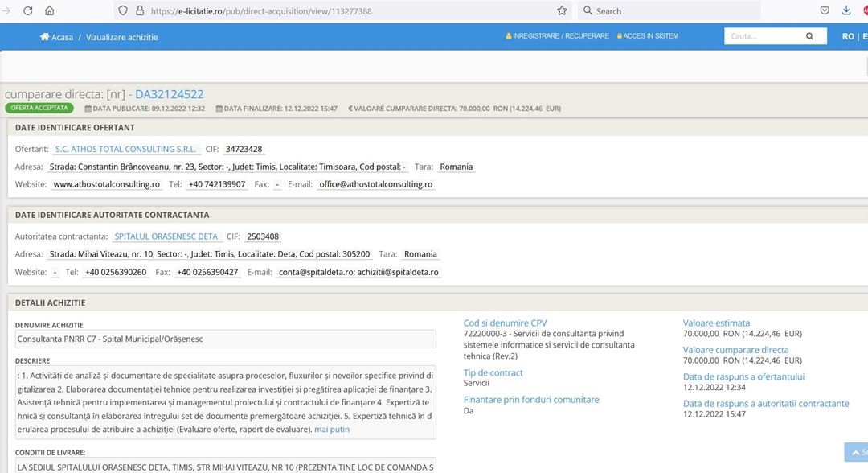Click the browser home icon
Viewport: 868px width, 473px height.
pos(50,11)
